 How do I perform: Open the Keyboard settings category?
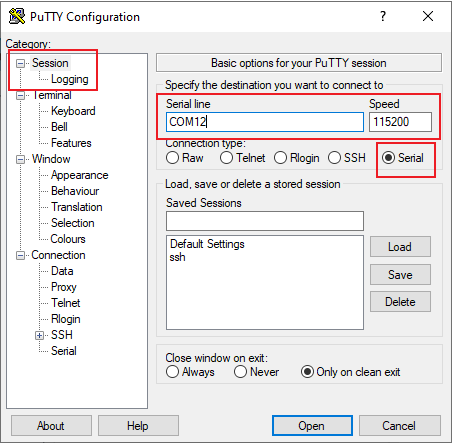pyautogui.click(x=73, y=111)
